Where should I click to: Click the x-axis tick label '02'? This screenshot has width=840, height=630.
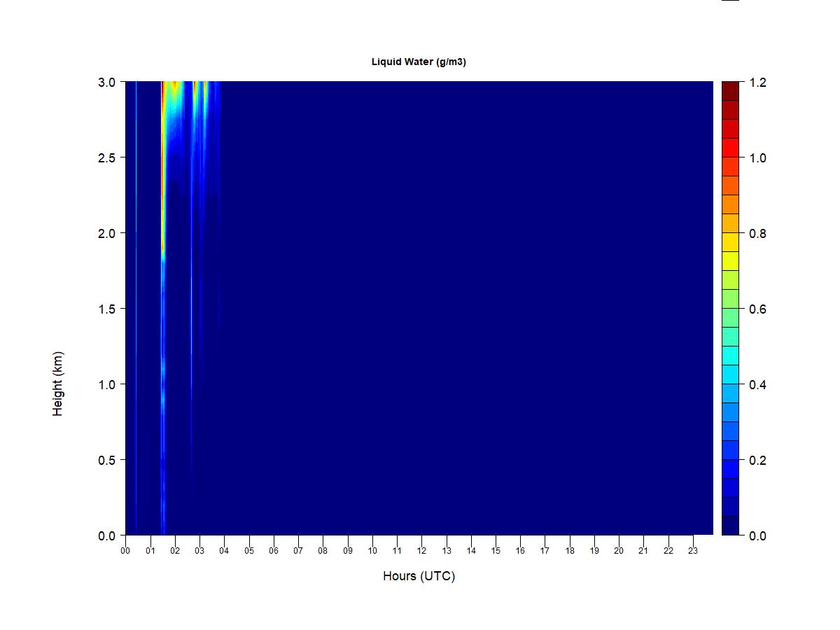pyautogui.click(x=175, y=551)
